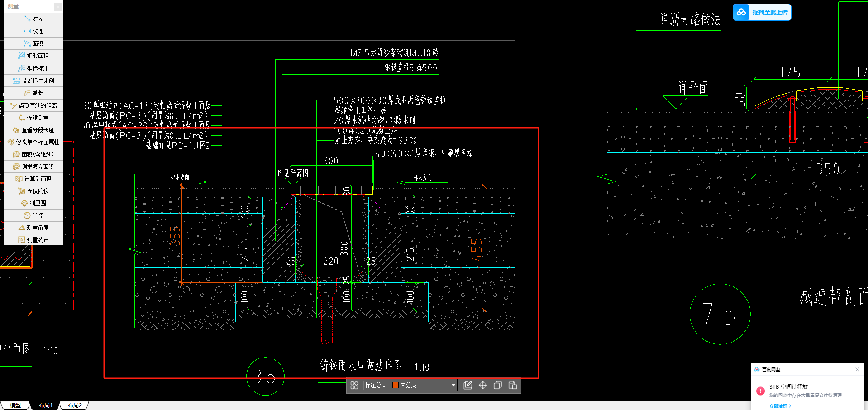The image size is (868, 410).
Task: Click the 3TB 空间待释放 notification text
Action: (x=788, y=387)
